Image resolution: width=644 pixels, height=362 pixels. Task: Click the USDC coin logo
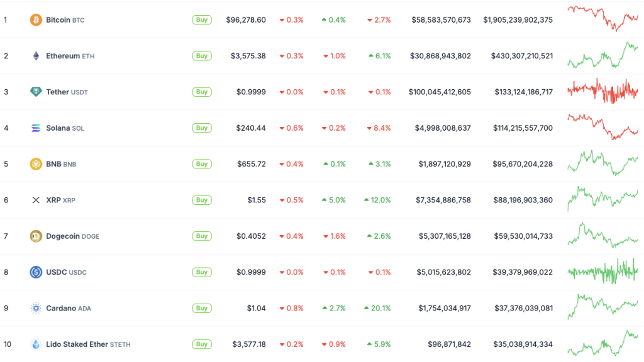35,272
